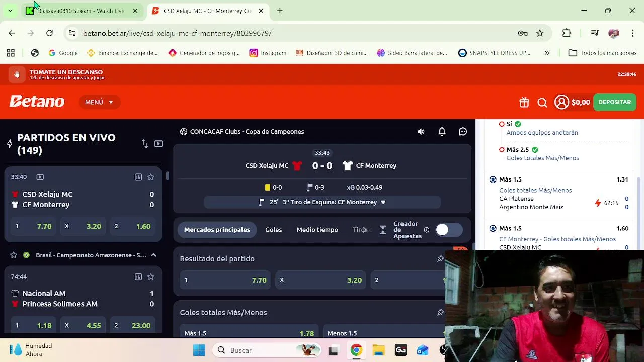Click the $0,00 account balance
The image size is (644, 362).
click(x=581, y=102)
